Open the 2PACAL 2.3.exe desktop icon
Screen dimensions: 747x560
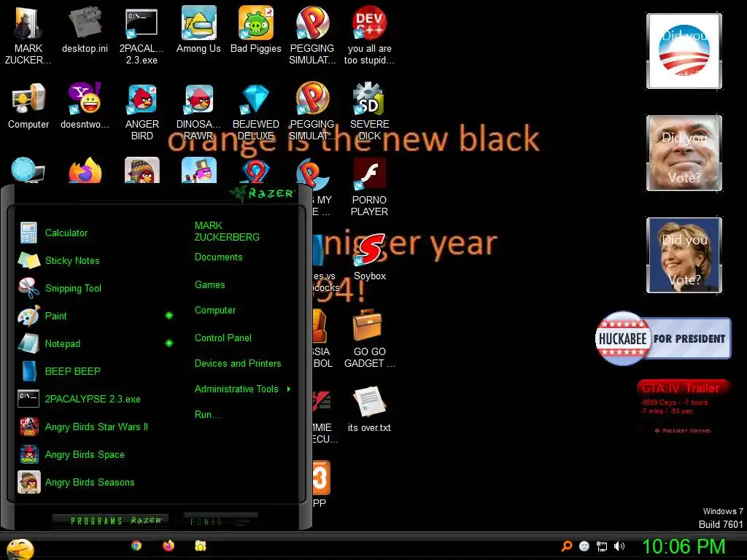(142, 36)
